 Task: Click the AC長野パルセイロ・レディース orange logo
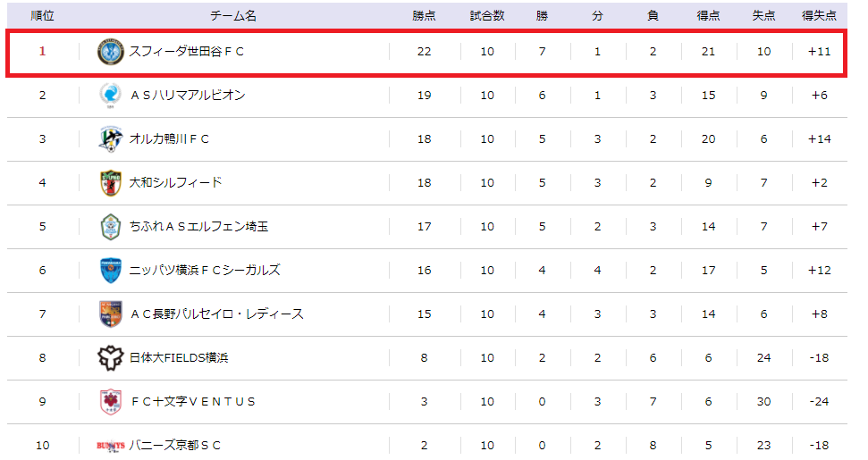coord(111,314)
